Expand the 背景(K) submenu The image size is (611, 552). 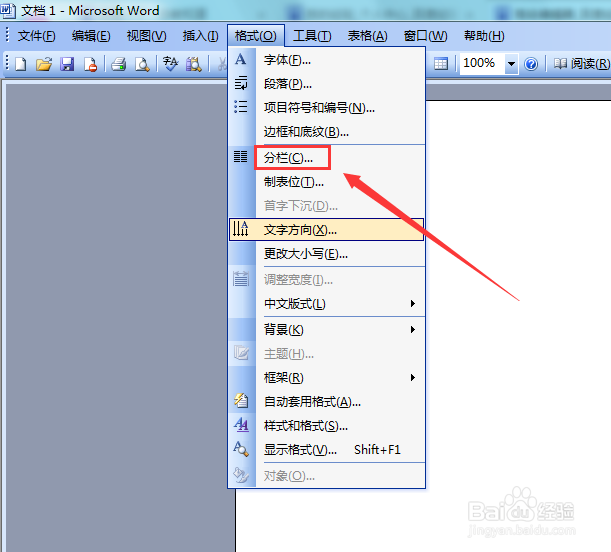pos(327,330)
